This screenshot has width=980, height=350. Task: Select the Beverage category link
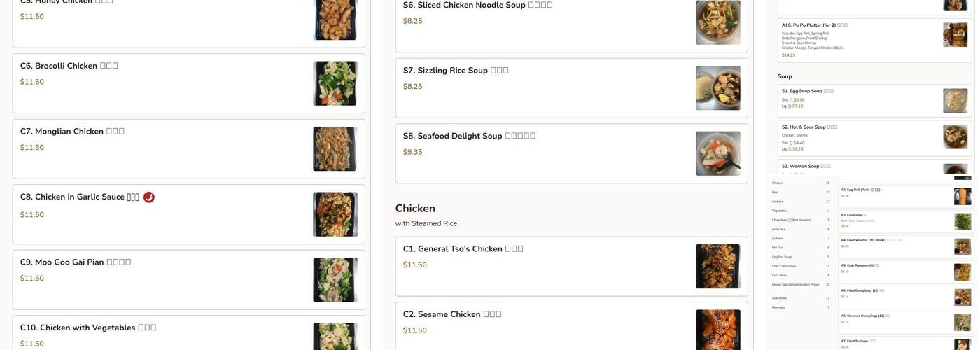point(779,307)
